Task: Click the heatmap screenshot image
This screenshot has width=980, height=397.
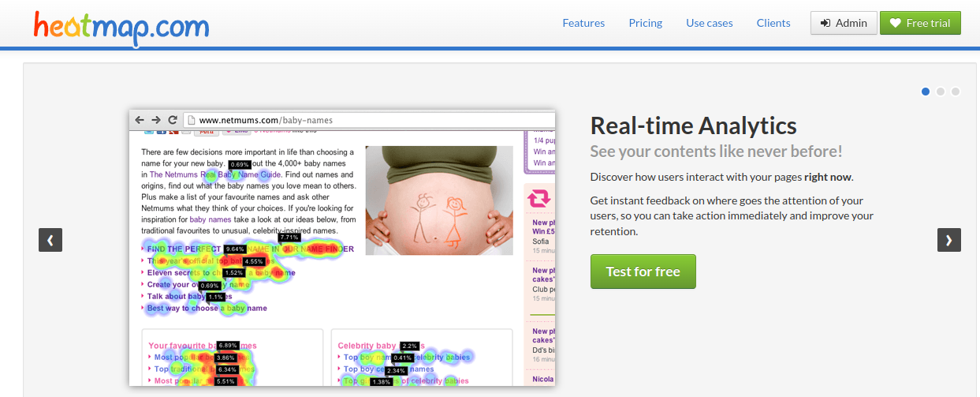Action: pos(342,248)
